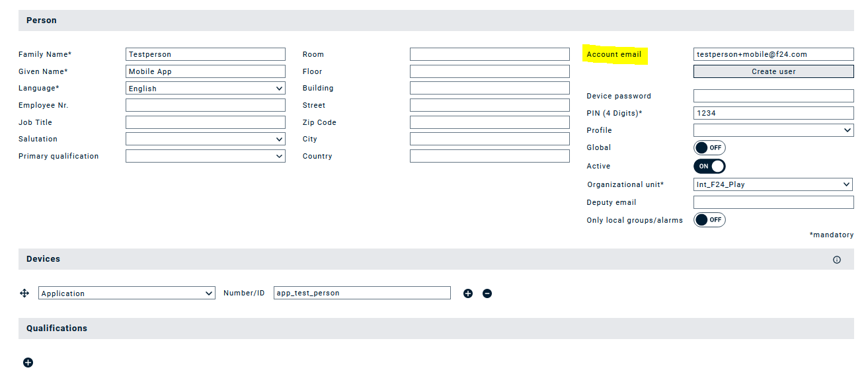Expand the Primary qualification dropdown
The height and width of the screenshot is (386, 868).
coord(206,156)
